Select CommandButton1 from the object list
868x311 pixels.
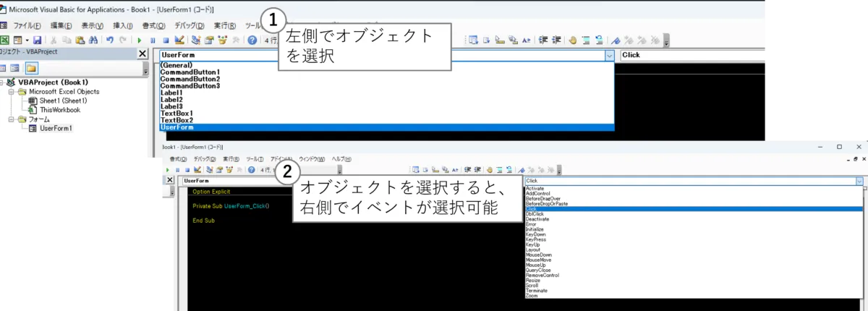pos(190,72)
